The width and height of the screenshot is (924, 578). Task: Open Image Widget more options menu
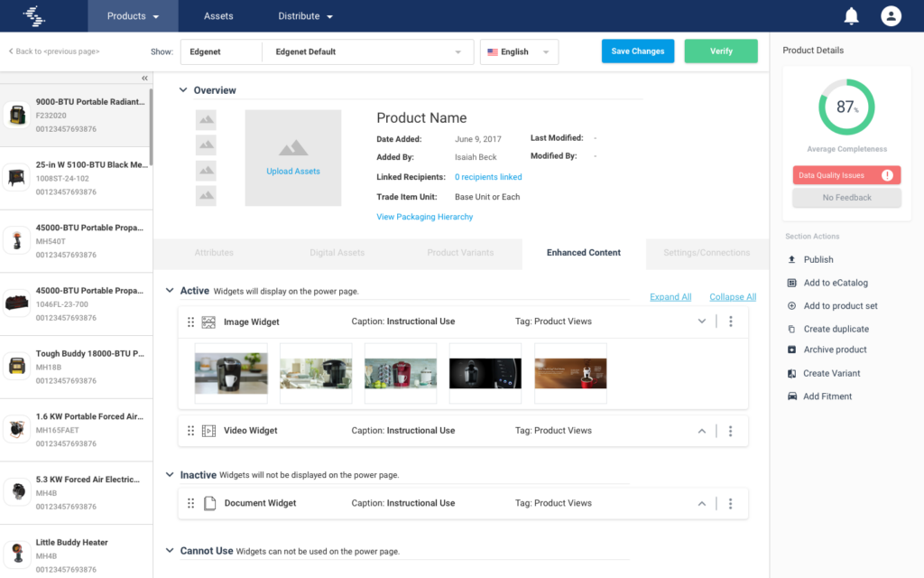pyautogui.click(x=731, y=322)
